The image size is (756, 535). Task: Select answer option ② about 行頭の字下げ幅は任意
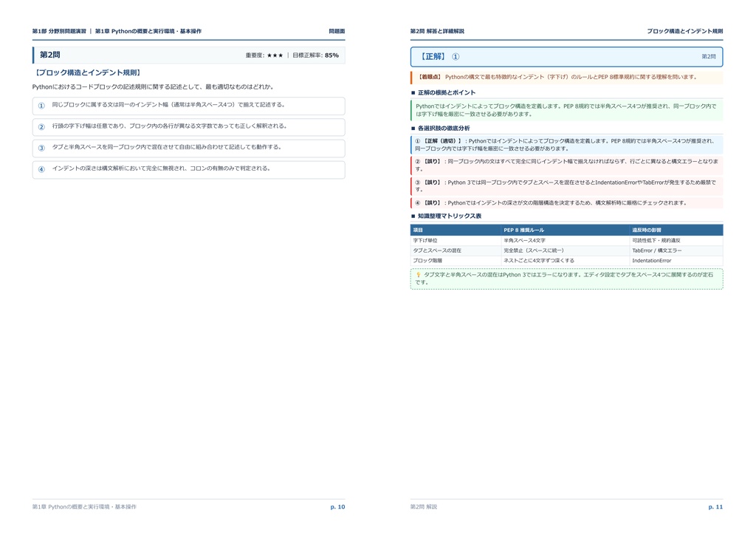click(188, 127)
